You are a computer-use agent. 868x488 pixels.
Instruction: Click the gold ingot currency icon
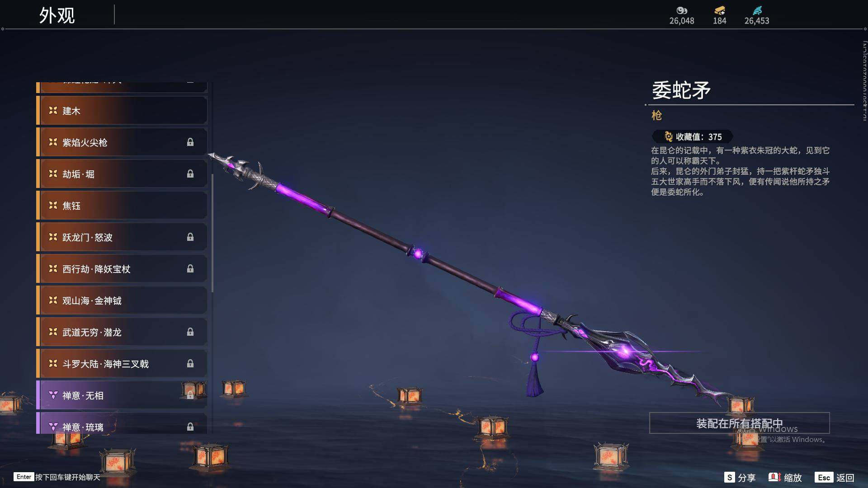719,10
